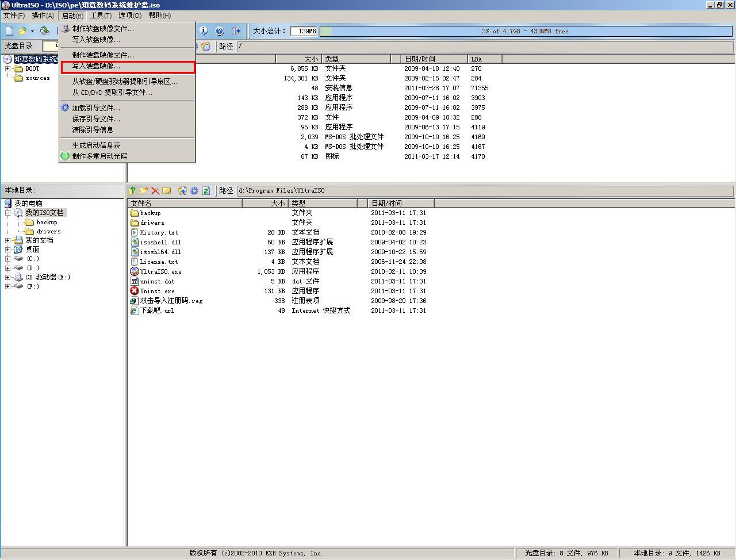Screen dimensions: 736x560
Task: Click the 我的电脑 computer icon
Action: click(7, 204)
